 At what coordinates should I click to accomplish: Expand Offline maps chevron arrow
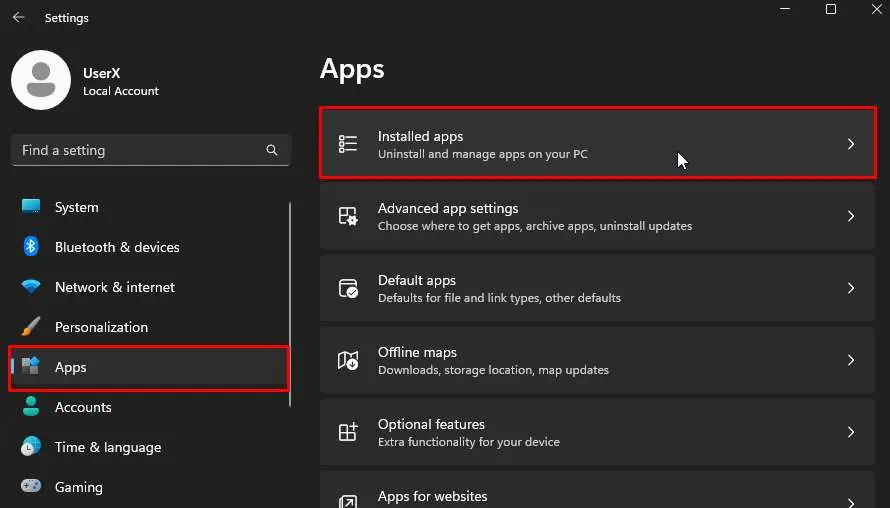click(851, 360)
